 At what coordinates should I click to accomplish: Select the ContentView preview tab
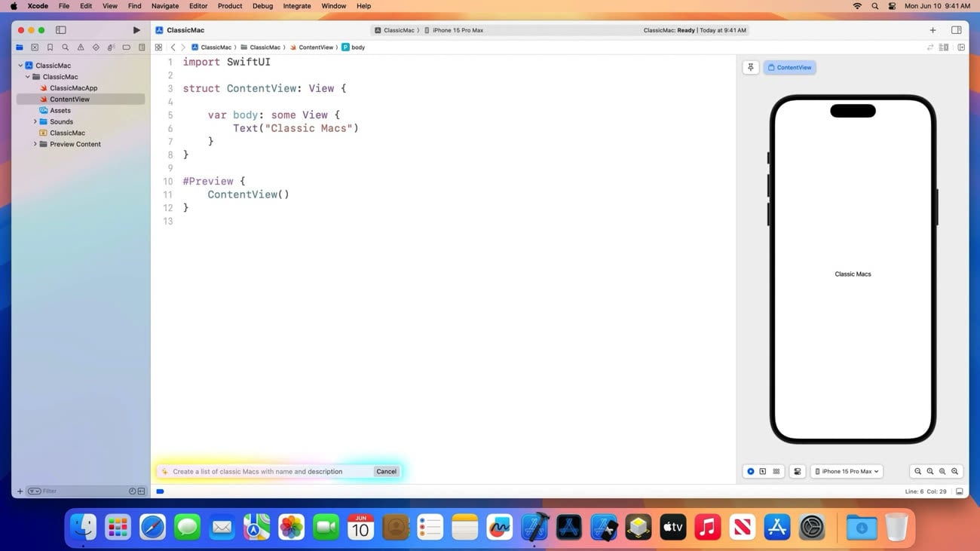pyautogui.click(x=792, y=67)
